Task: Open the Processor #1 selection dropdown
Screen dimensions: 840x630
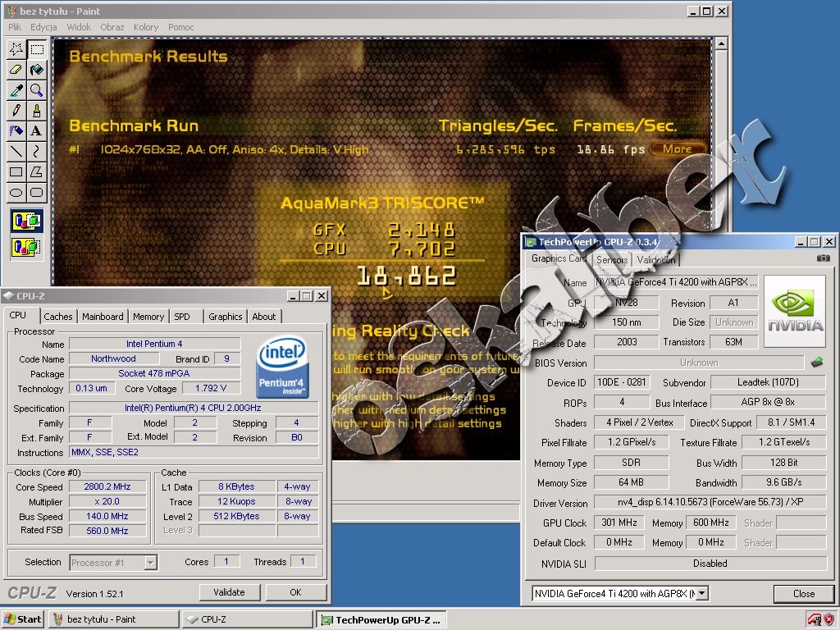Action: pyautogui.click(x=113, y=563)
